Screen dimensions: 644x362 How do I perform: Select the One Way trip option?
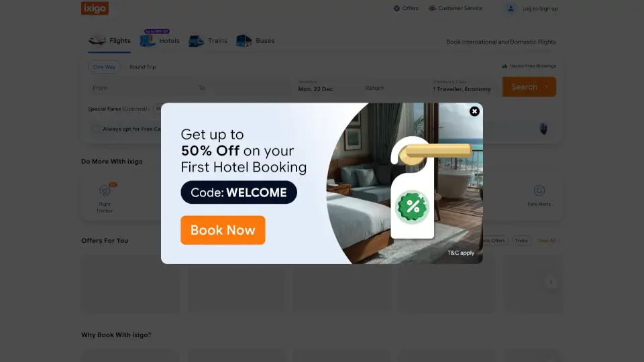click(x=105, y=67)
